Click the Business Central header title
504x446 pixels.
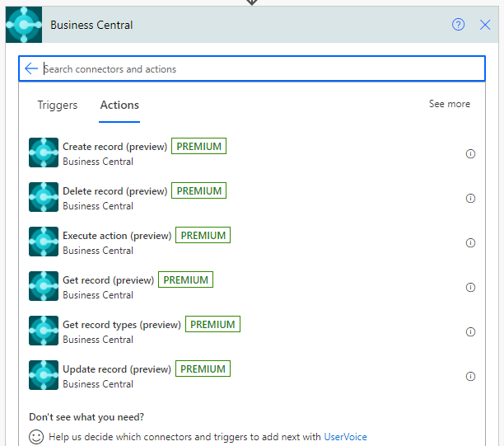[91, 25]
